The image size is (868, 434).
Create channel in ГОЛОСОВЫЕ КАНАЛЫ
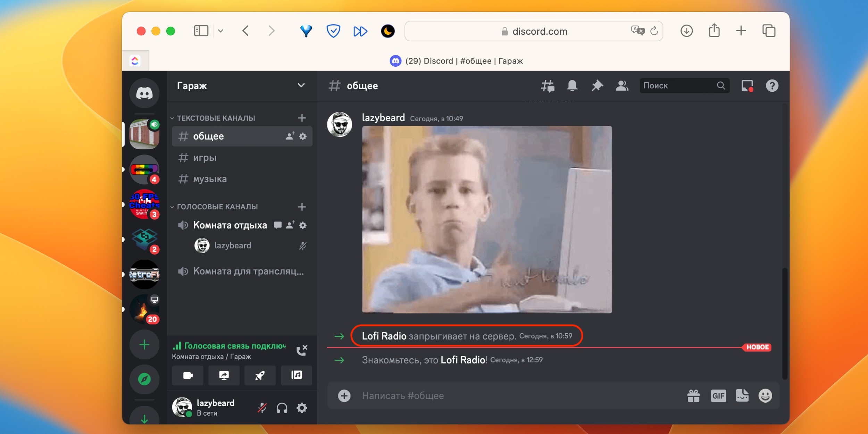[302, 207]
